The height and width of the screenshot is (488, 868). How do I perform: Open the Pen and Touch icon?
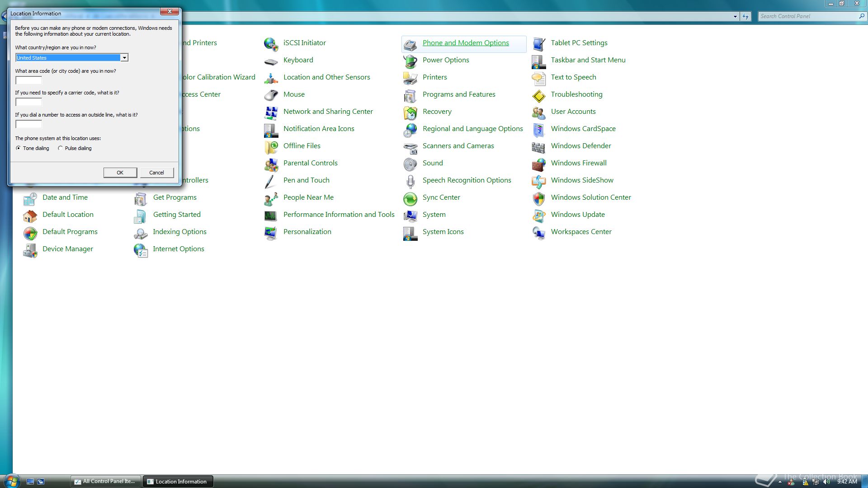(271, 181)
